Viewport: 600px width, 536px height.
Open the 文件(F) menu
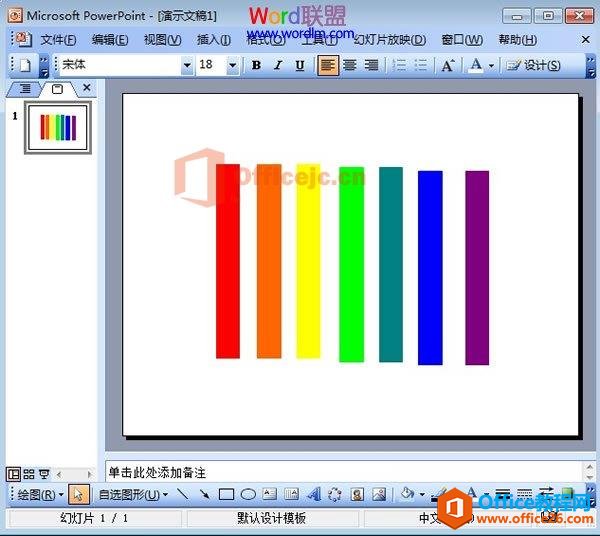pos(58,40)
